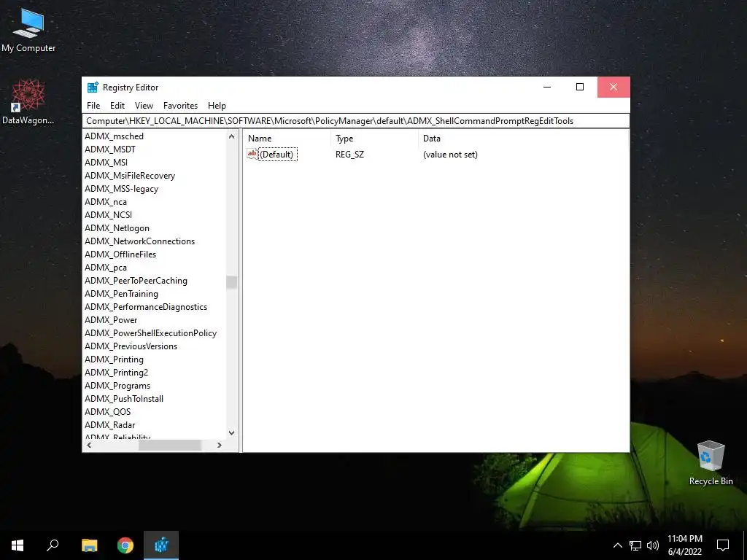Click tree horizontal scrollbar thumb

coord(169,446)
